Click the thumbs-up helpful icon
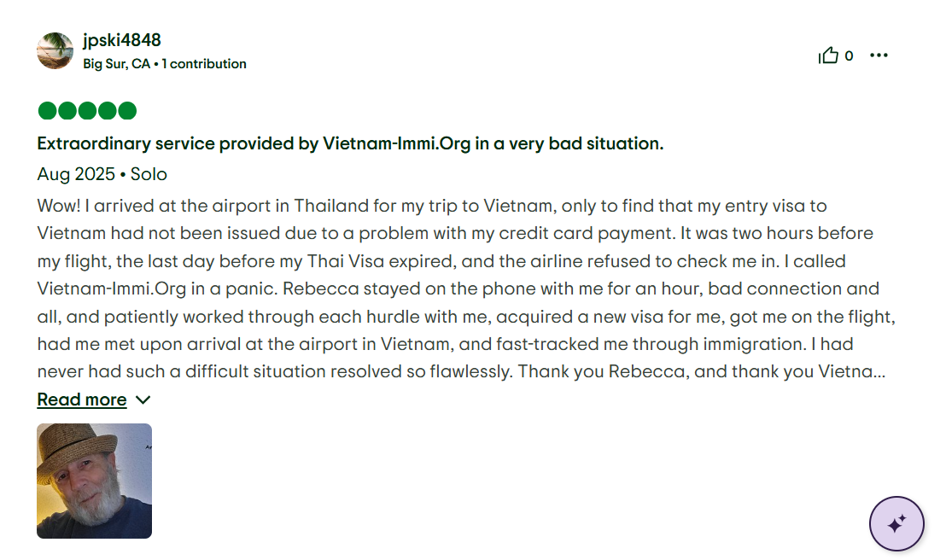 click(x=828, y=56)
